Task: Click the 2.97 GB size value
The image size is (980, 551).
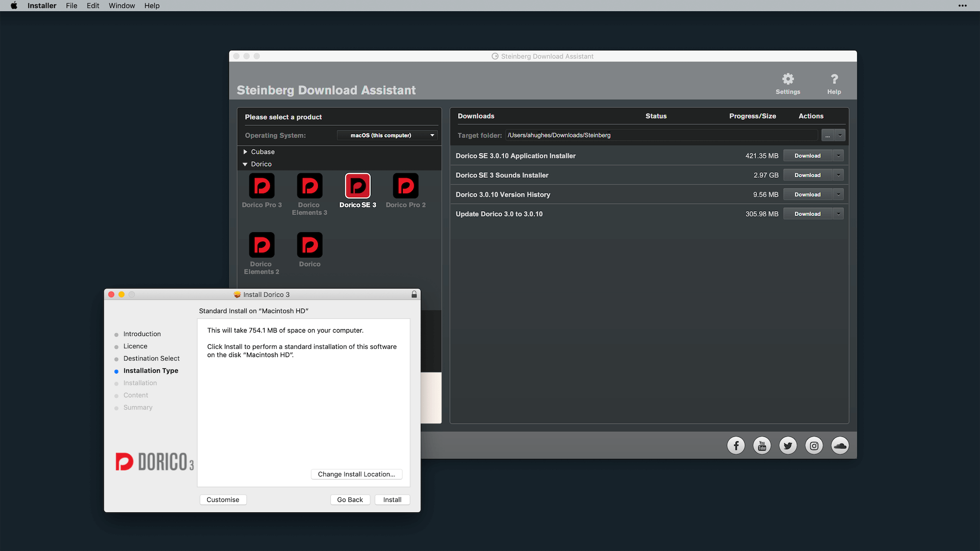Action: [x=766, y=175]
